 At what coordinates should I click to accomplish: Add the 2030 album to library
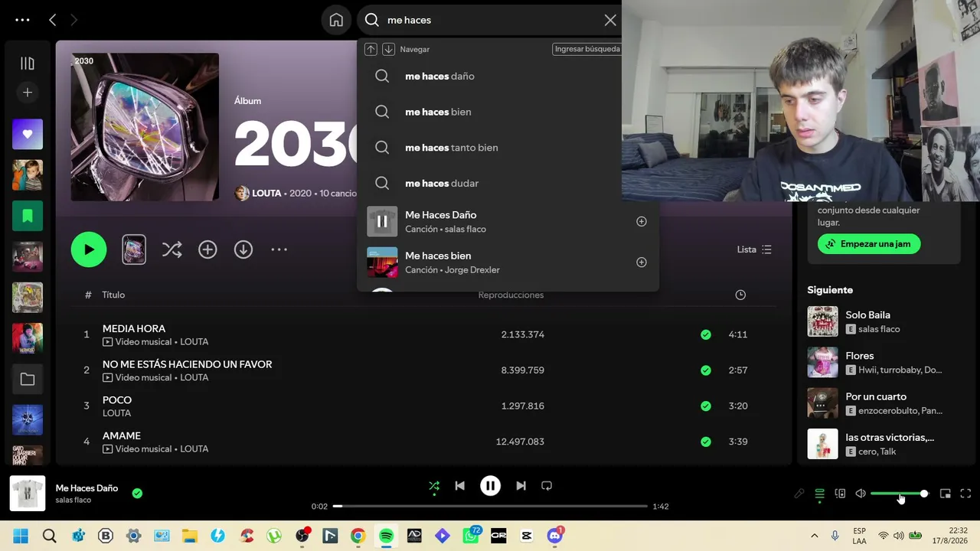[207, 249]
